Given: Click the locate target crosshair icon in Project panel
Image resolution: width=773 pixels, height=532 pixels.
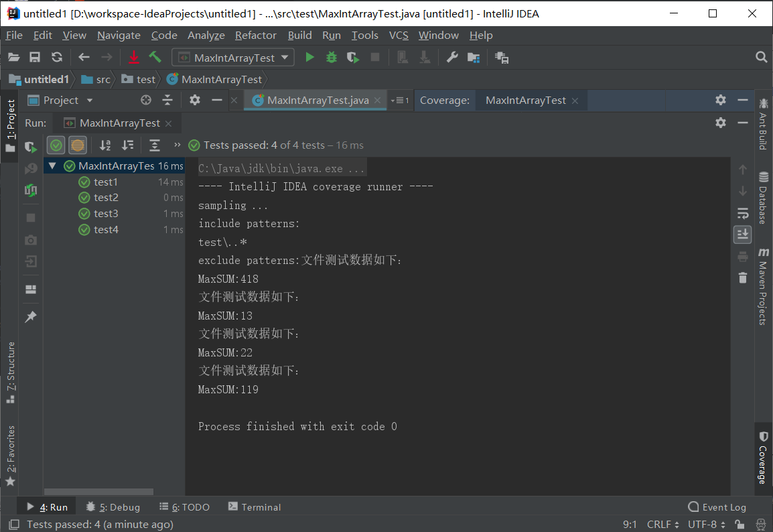Looking at the screenshot, I should [x=146, y=100].
